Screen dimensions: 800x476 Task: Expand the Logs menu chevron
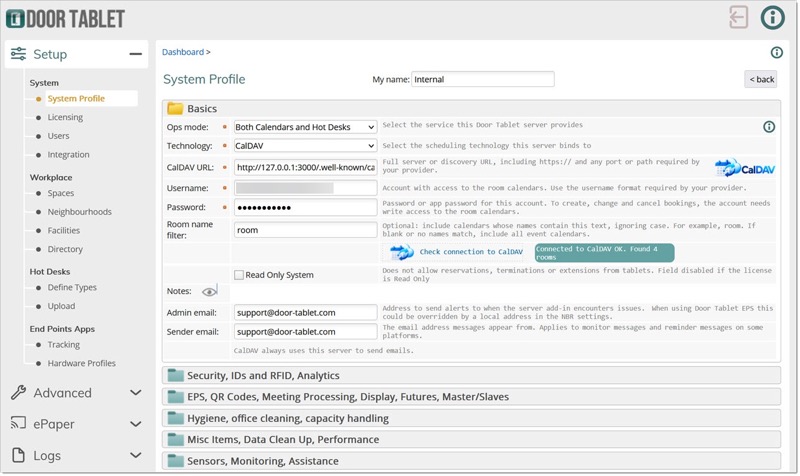coord(135,455)
